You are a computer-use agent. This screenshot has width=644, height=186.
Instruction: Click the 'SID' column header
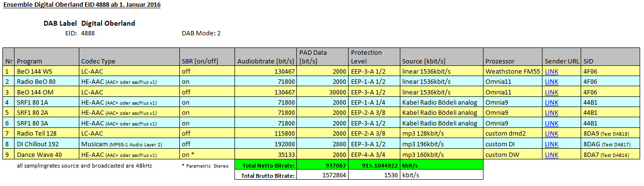click(x=611, y=57)
